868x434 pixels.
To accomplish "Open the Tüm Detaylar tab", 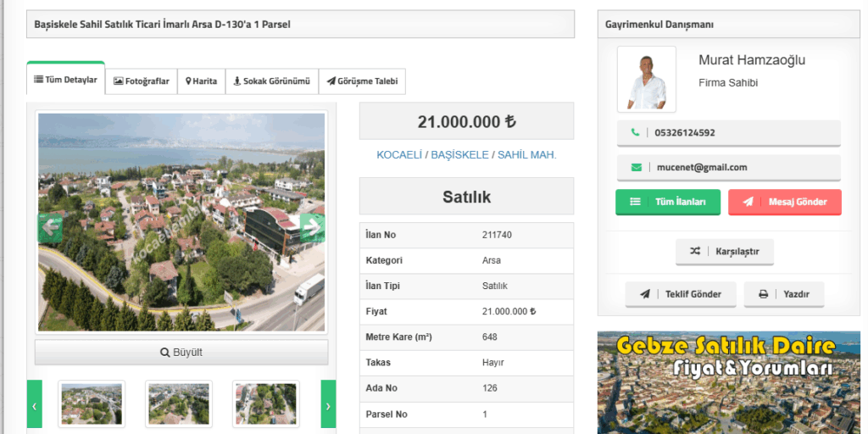I will [x=66, y=81].
